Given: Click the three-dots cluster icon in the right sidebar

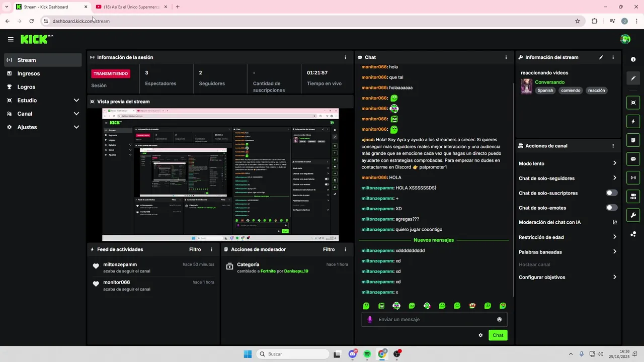Looking at the screenshot, I should (633, 234).
